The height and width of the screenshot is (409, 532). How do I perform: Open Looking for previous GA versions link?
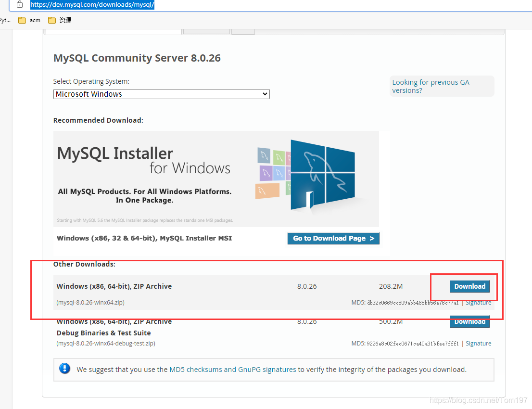431,86
